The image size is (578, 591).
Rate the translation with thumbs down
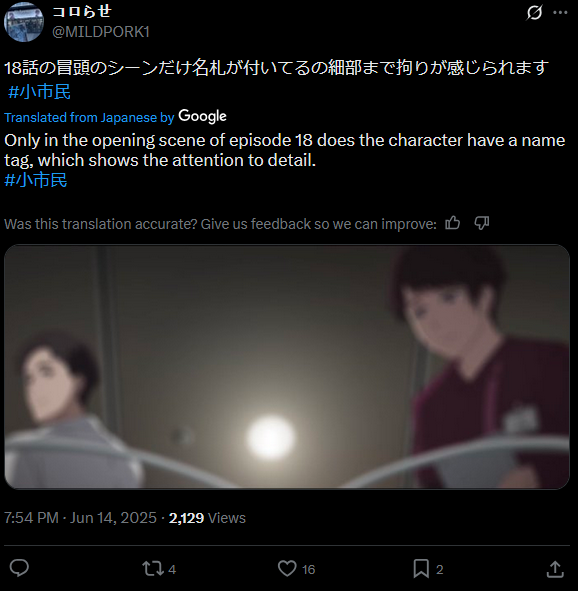(481, 223)
